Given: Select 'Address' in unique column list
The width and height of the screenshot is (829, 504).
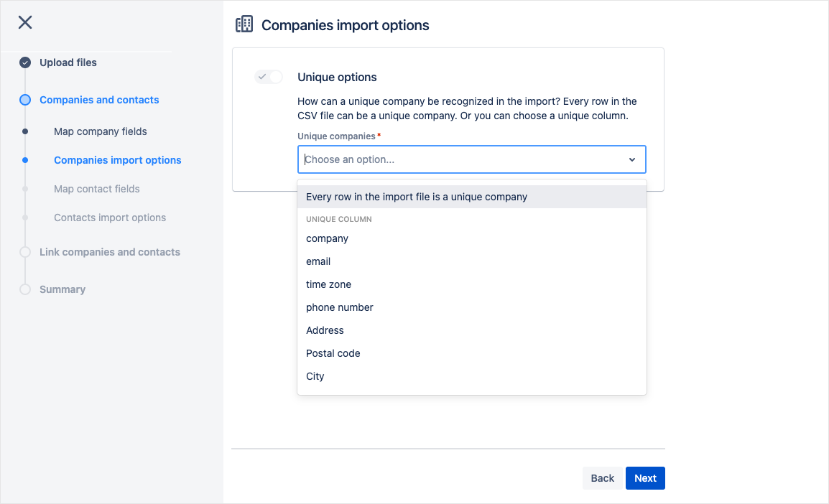Looking at the screenshot, I should point(325,330).
